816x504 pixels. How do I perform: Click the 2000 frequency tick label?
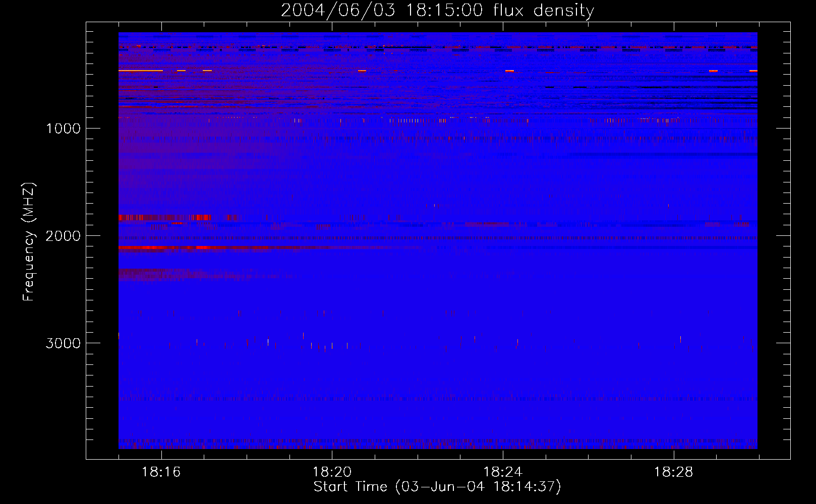click(63, 236)
